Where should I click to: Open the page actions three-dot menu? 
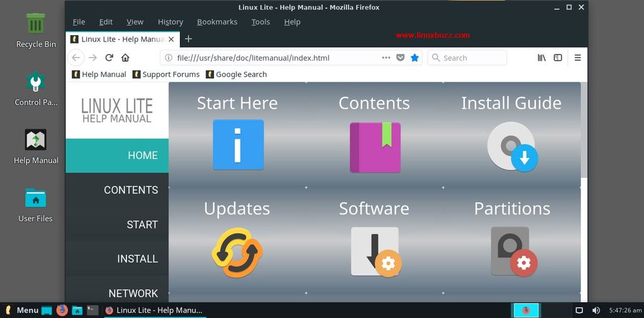coord(386,58)
